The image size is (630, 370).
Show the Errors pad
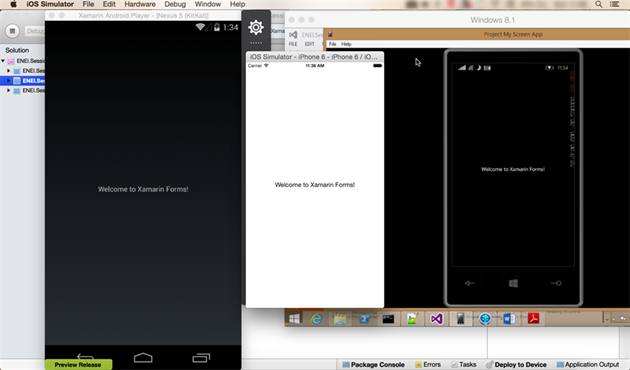(x=428, y=364)
